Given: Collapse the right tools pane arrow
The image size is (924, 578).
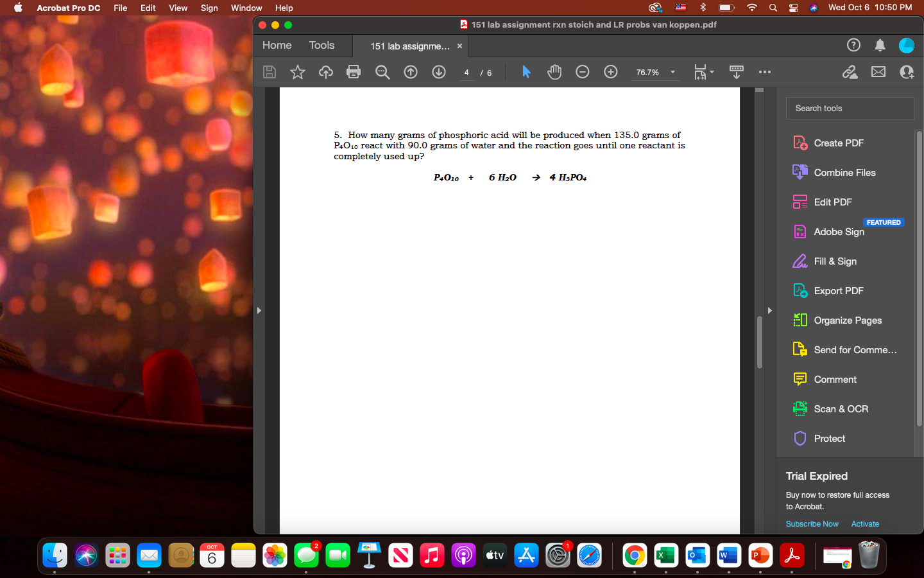Looking at the screenshot, I should coord(769,310).
